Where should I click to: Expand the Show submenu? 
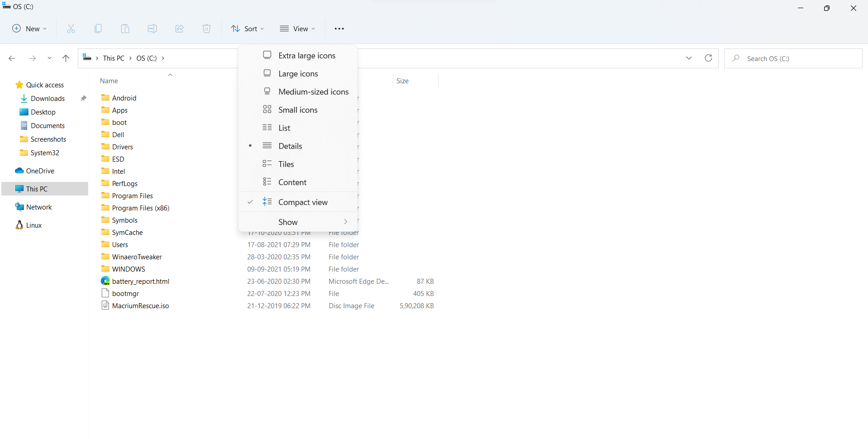pyautogui.click(x=298, y=222)
